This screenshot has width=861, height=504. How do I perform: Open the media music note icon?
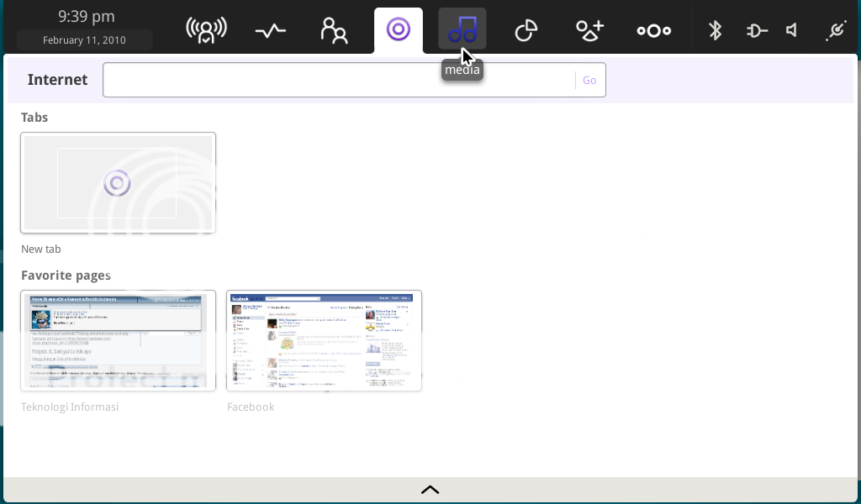click(x=462, y=29)
